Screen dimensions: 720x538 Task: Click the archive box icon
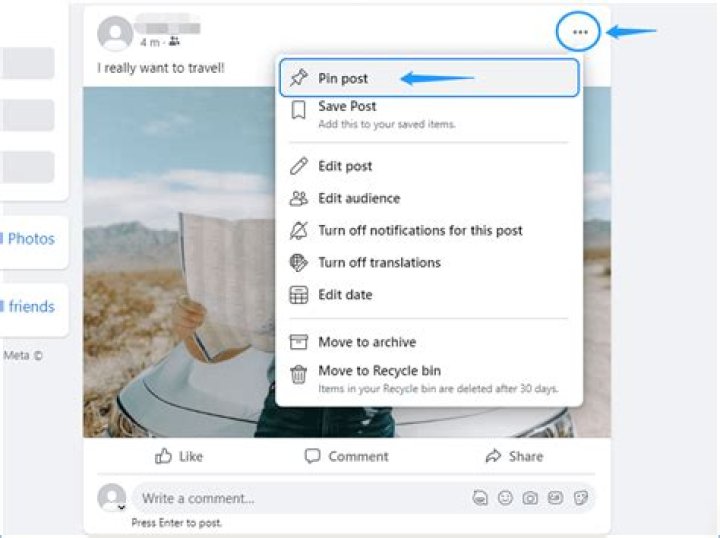click(x=298, y=342)
